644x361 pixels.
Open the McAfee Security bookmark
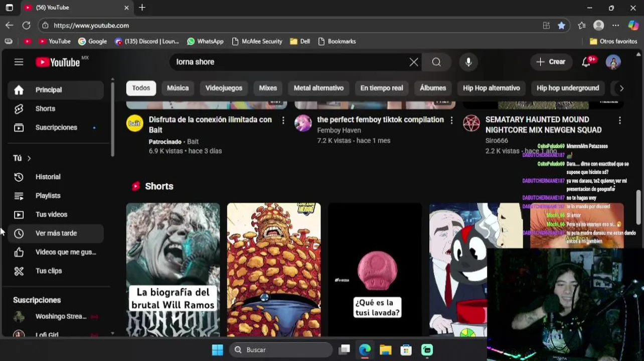click(257, 41)
